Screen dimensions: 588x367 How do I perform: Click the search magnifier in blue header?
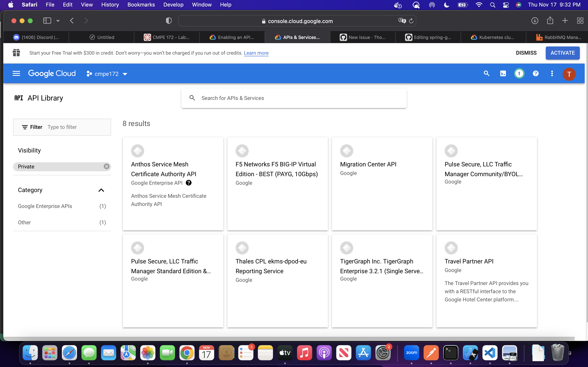486,74
